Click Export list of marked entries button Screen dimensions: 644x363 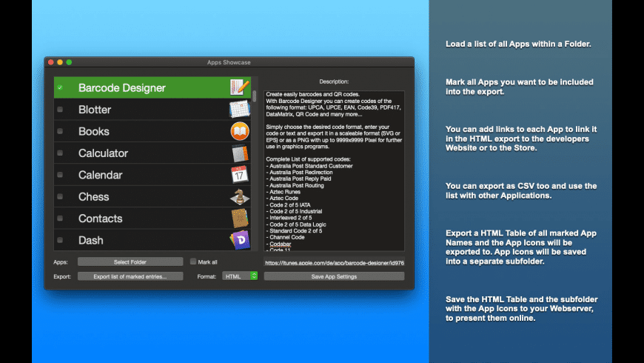[130, 276]
